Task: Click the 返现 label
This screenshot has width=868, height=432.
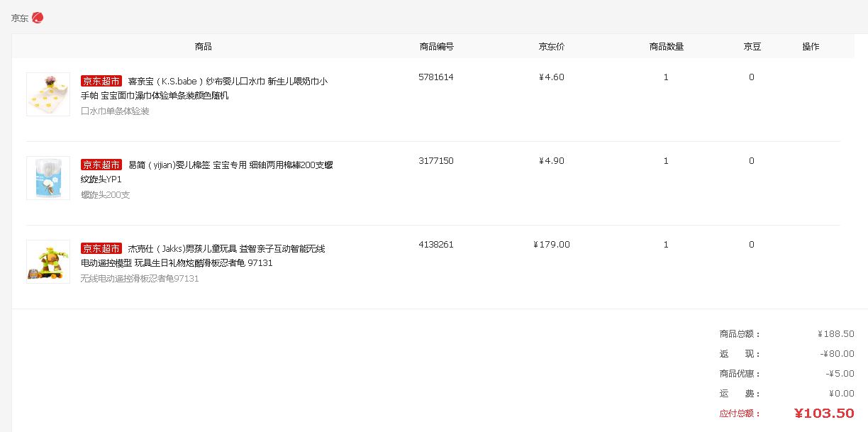Action: pyautogui.click(x=740, y=354)
